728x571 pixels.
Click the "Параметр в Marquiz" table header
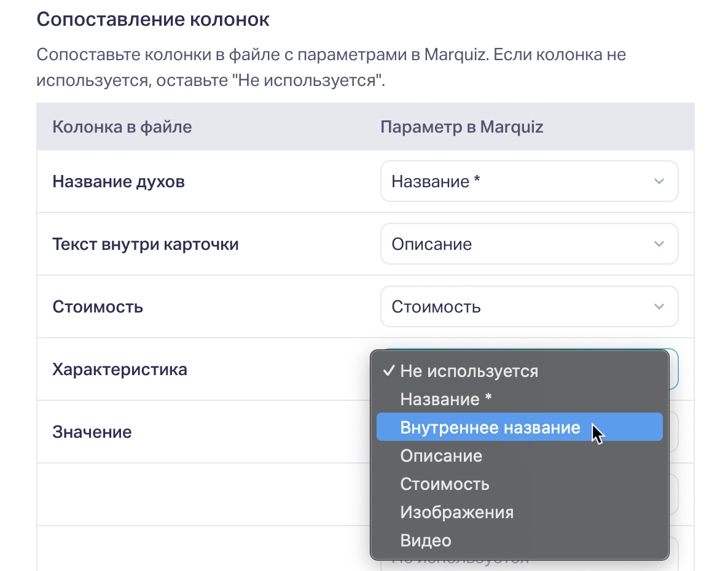(x=461, y=127)
